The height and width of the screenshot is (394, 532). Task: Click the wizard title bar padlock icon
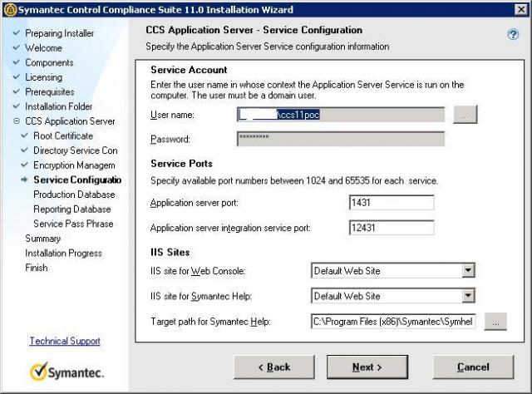pos(11,9)
